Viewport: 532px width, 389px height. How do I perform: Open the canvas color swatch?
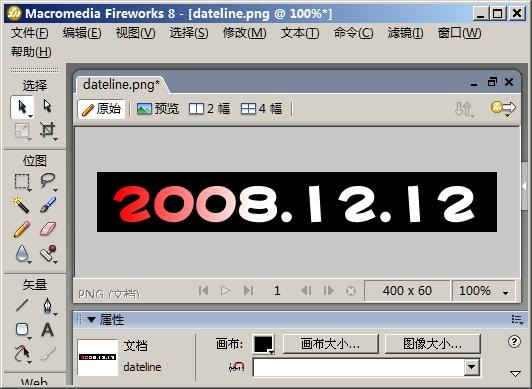point(263,345)
